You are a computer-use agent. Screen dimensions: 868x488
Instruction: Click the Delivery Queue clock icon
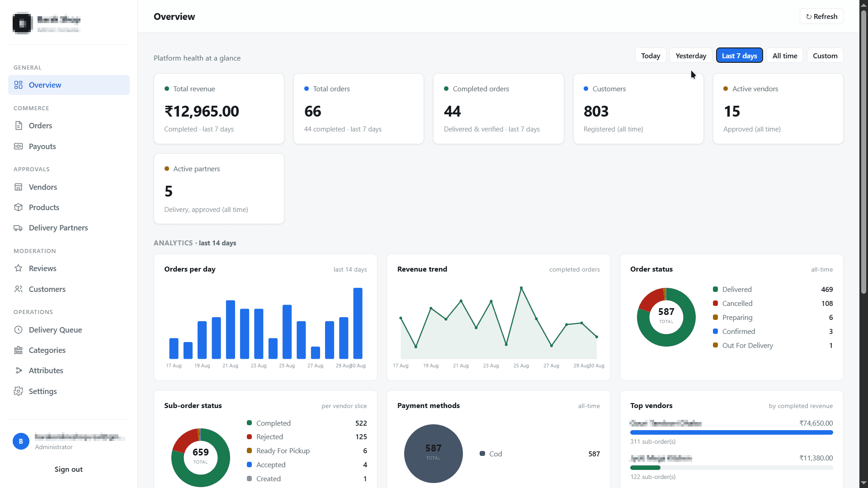[19, 330]
